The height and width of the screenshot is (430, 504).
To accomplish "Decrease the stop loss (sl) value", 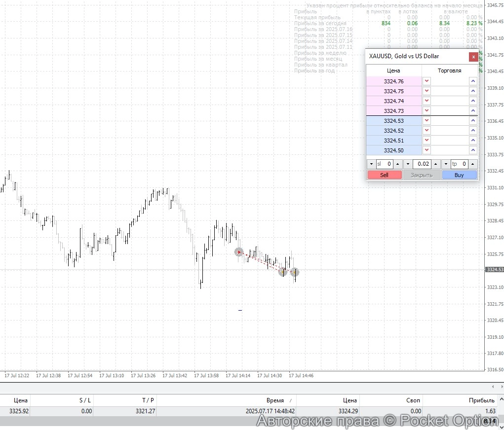I will tap(371, 164).
